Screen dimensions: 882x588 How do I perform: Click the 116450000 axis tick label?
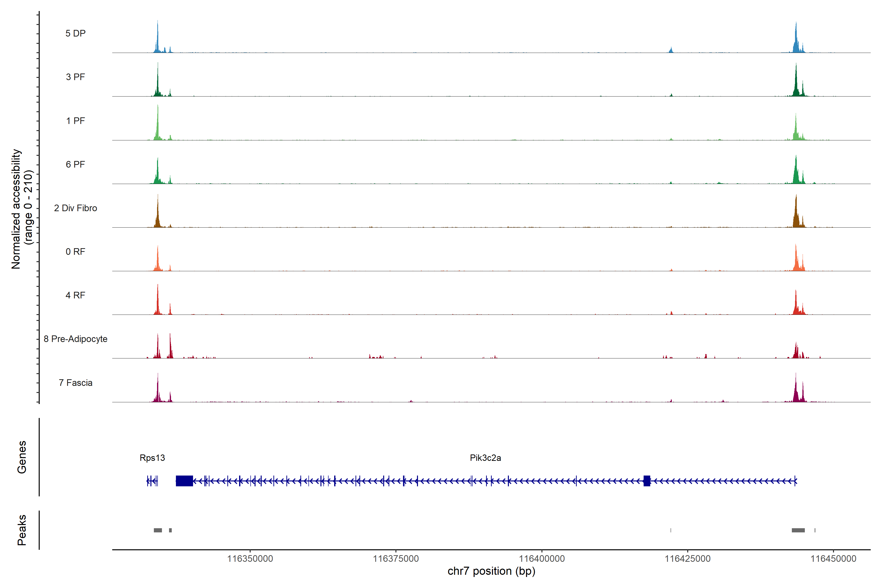[833, 559]
